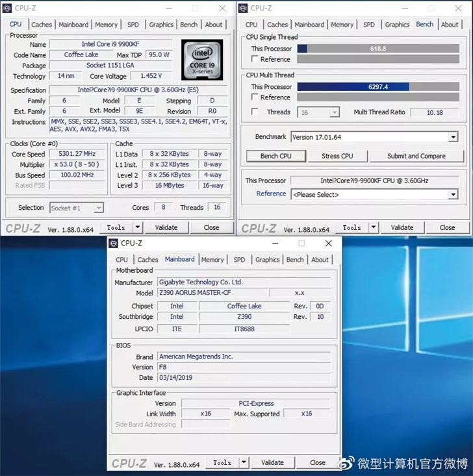Expand Tools dropdown arrow in CPU window
473x476 pixels.
coord(137,227)
